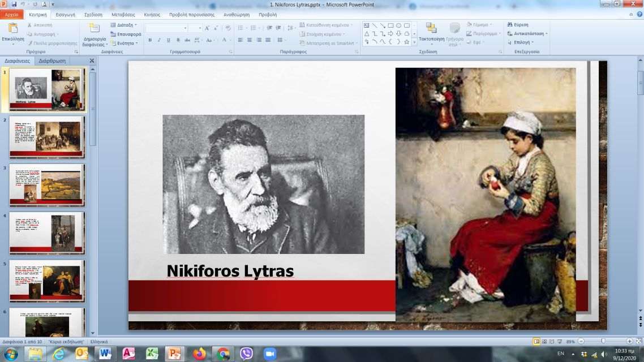Open Viber from the taskbar
Viewport: 644px width, 362px height.
pyautogui.click(x=246, y=354)
